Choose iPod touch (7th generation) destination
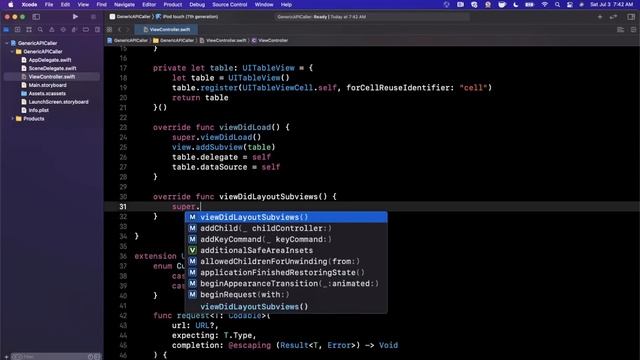640x360 pixels. pos(187,17)
